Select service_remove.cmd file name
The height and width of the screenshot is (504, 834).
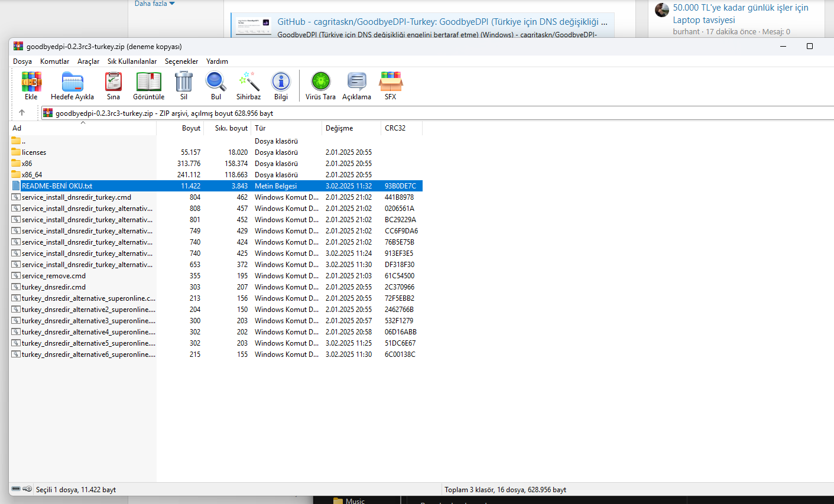[x=54, y=276]
